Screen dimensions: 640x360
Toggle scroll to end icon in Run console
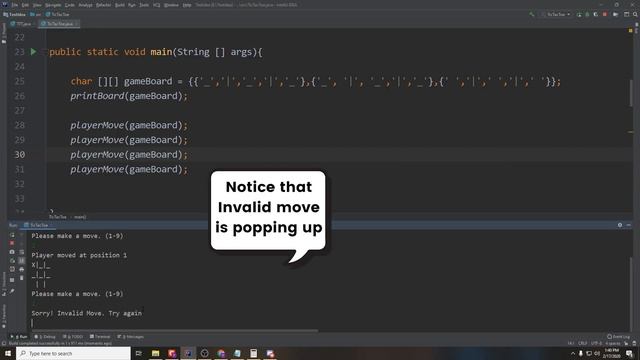22,260
